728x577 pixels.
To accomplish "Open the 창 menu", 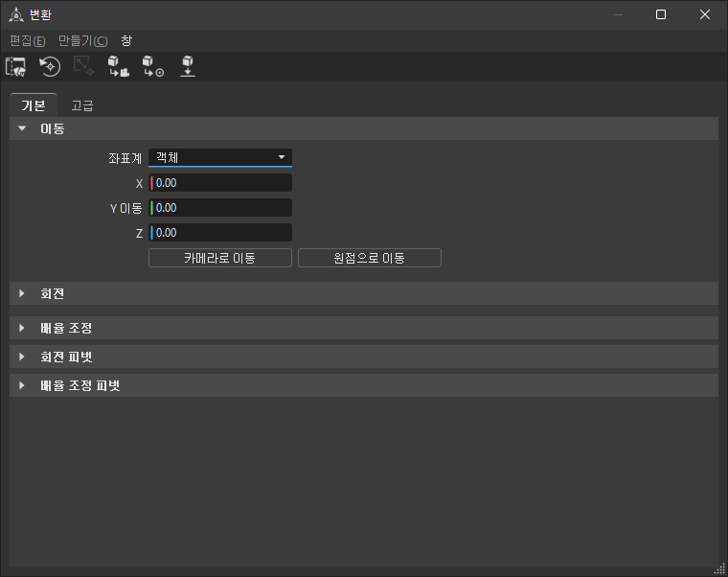I will click(x=126, y=41).
